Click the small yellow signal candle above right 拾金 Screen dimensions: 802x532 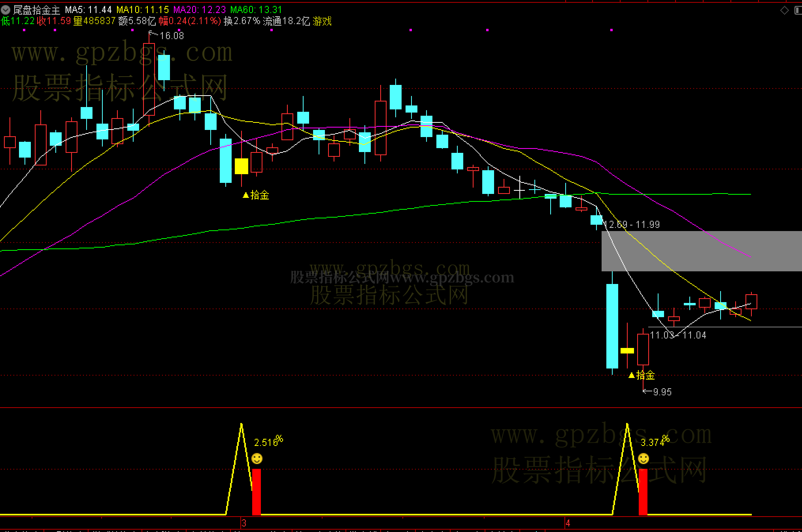627,351
